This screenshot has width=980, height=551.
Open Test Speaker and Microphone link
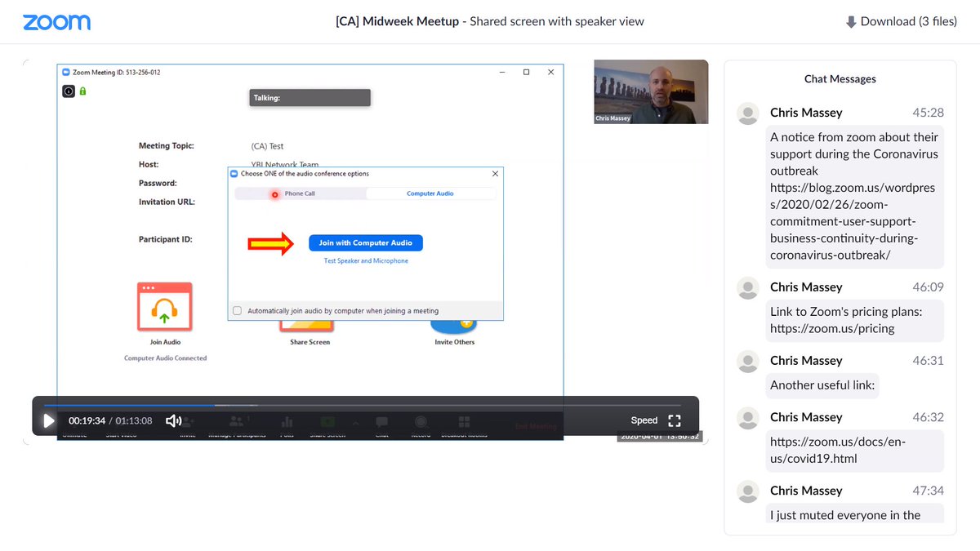(366, 261)
